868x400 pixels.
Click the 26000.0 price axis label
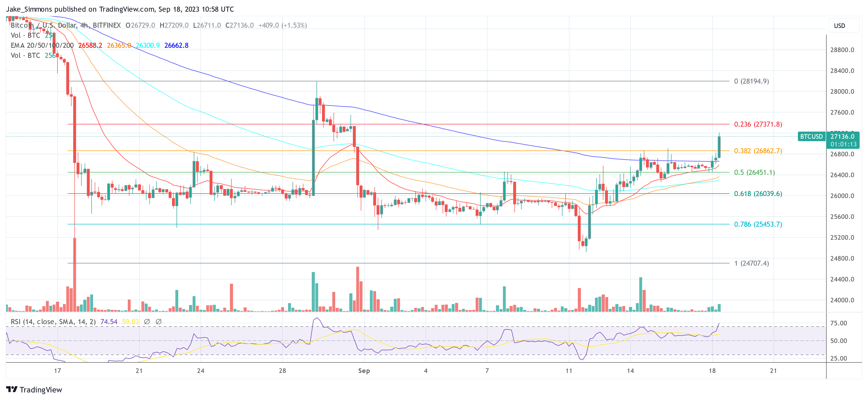(842, 196)
